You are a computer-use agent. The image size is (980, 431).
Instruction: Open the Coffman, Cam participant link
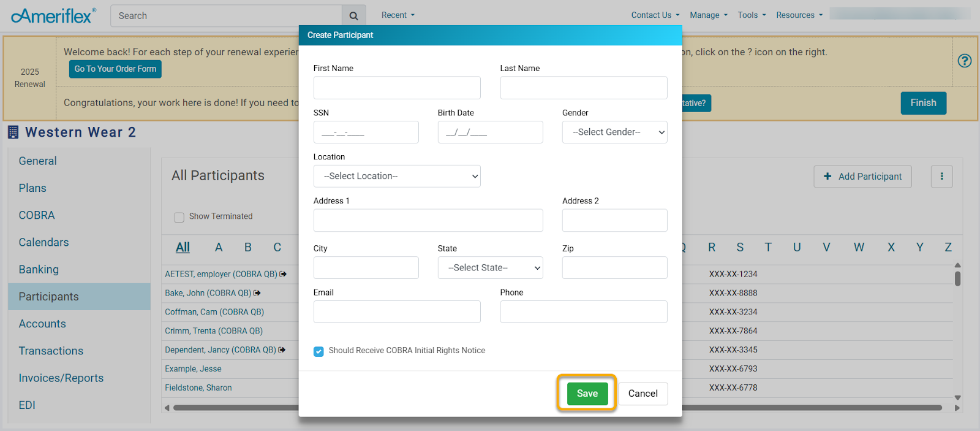[x=214, y=312]
